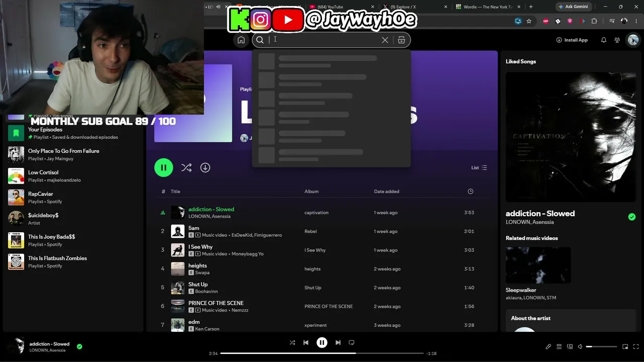This screenshot has height=362, width=644.
Task: Sort tracks by the Date added column
Action: pos(386,192)
